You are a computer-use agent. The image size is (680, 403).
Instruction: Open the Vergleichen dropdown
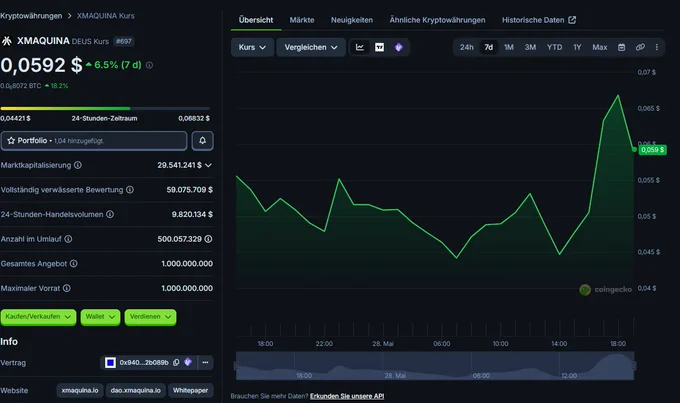311,47
